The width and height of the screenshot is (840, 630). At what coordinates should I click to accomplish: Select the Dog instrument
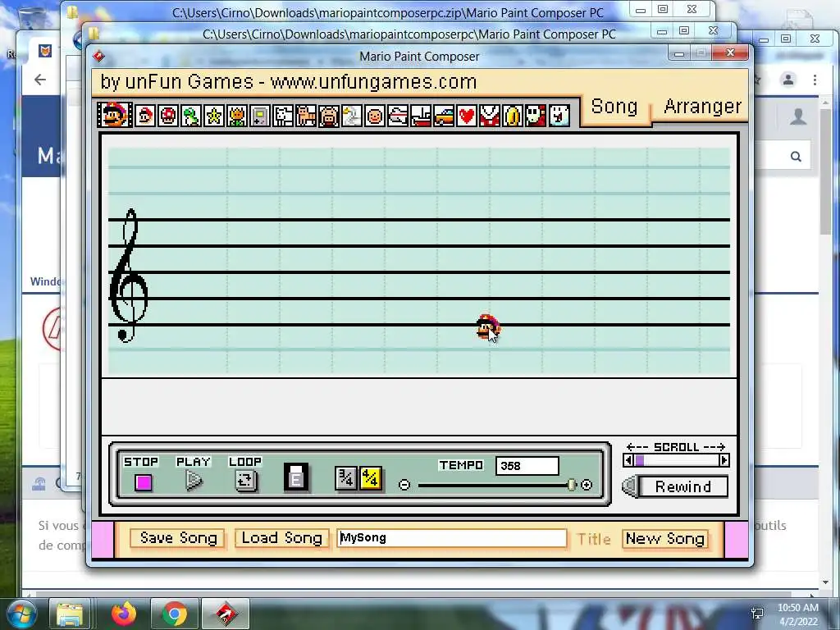click(x=283, y=116)
